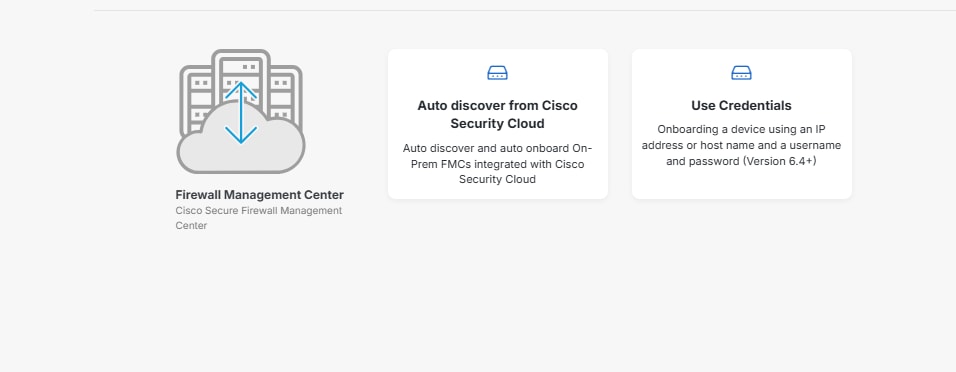
Task: Click the blue up-down arrow inside the cloud
Action: pyautogui.click(x=241, y=113)
